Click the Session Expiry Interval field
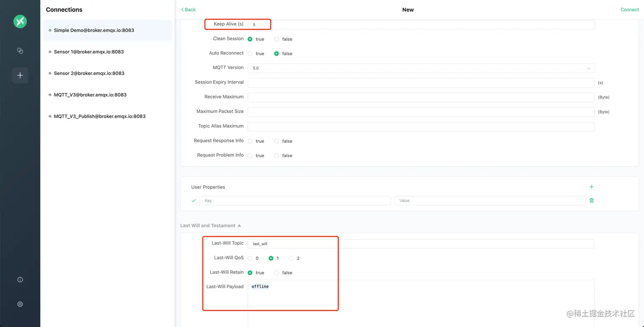The image size is (644, 327). pyautogui.click(x=421, y=83)
